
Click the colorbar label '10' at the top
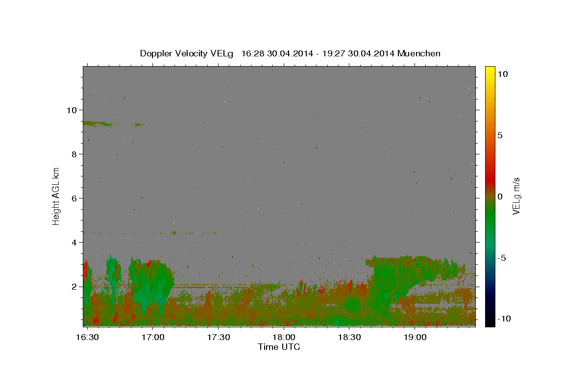coord(502,73)
